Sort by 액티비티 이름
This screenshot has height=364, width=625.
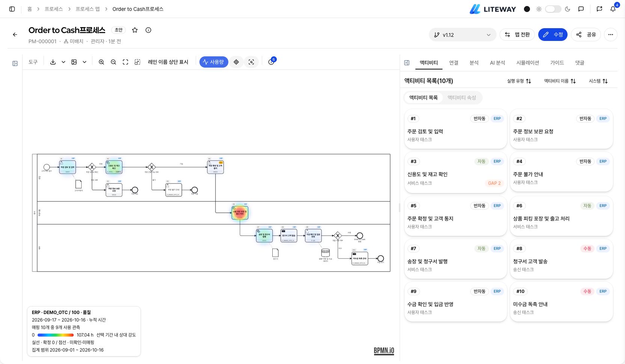tap(560, 81)
